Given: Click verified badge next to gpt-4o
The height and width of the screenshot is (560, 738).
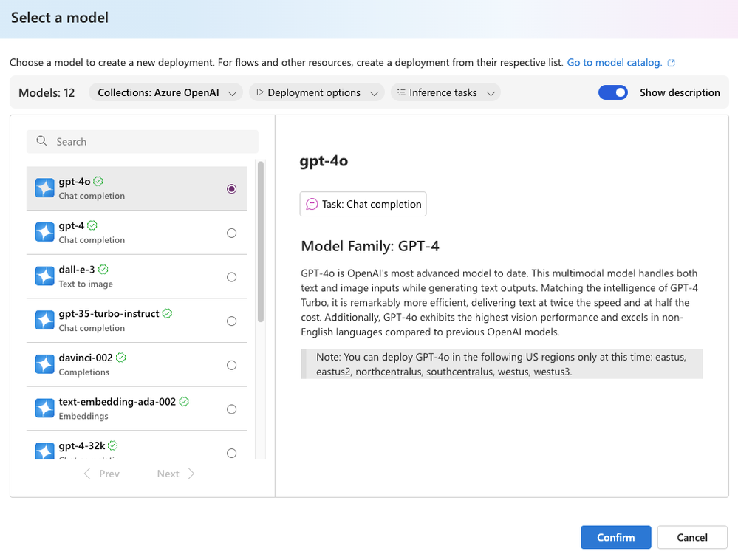Looking at the screenshot, I should [x=98, y=181].
